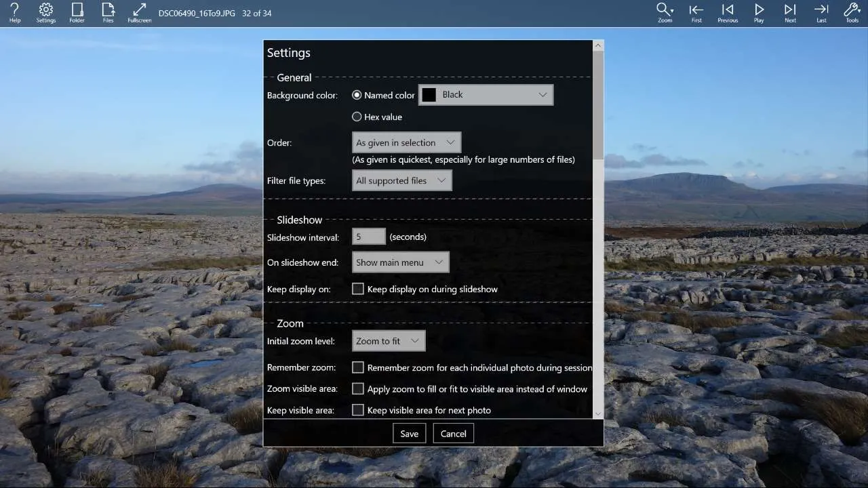Viewport: 868px width, 488px height.
Task: Select the Hex value radio button
Action: [x=357, y=117]
